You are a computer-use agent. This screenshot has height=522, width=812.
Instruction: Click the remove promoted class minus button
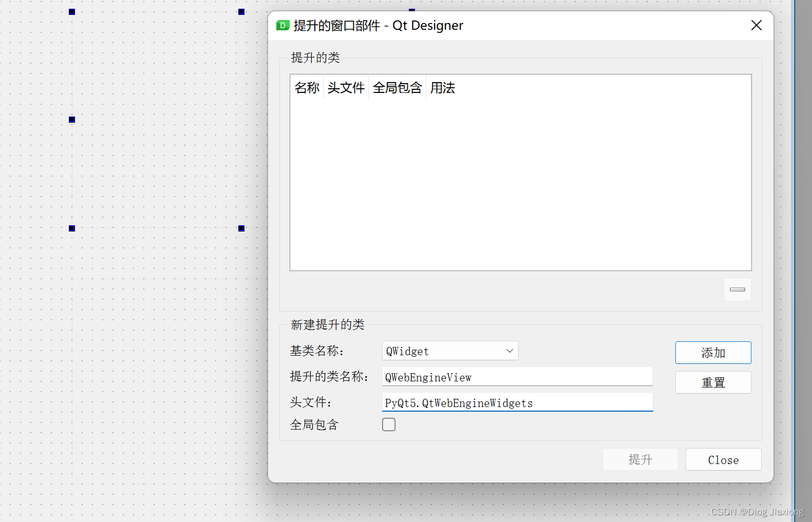pos(737,289)
